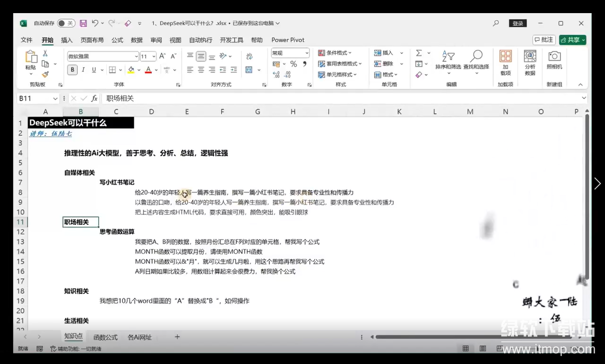
Task: Switch to the 函数公式 sheet tab
Action: (105, 337)
